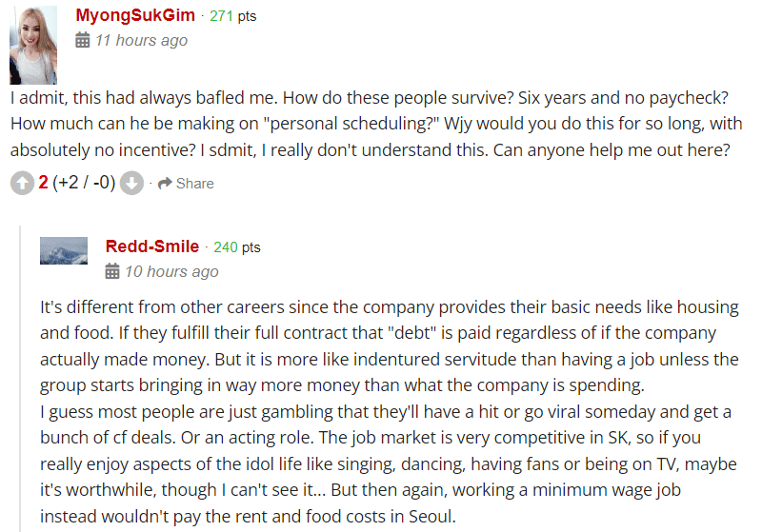Click the "Share" text label
Screen dimensions: 762x532
tap(194, 184)
